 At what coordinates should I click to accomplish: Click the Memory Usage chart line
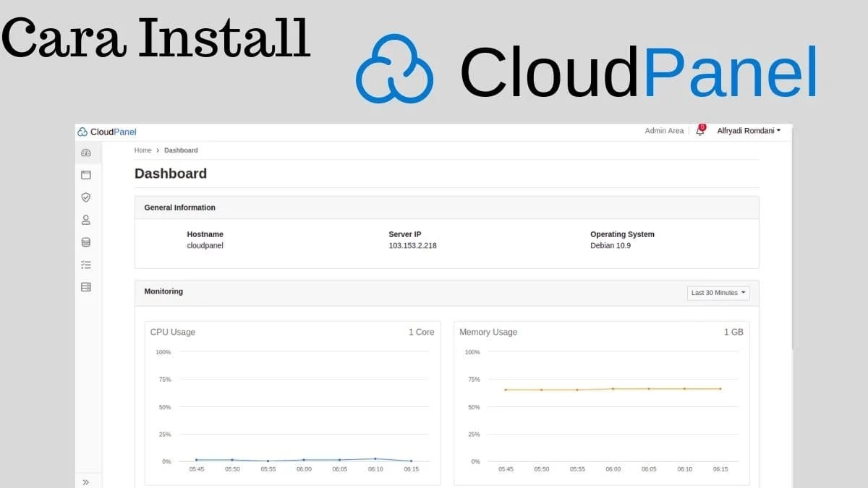[613, 389]
